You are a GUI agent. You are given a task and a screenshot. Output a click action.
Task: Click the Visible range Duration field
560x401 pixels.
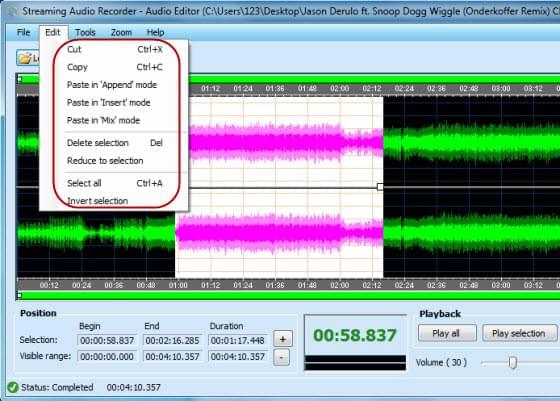pyautogui.click(x=238, y=356)
